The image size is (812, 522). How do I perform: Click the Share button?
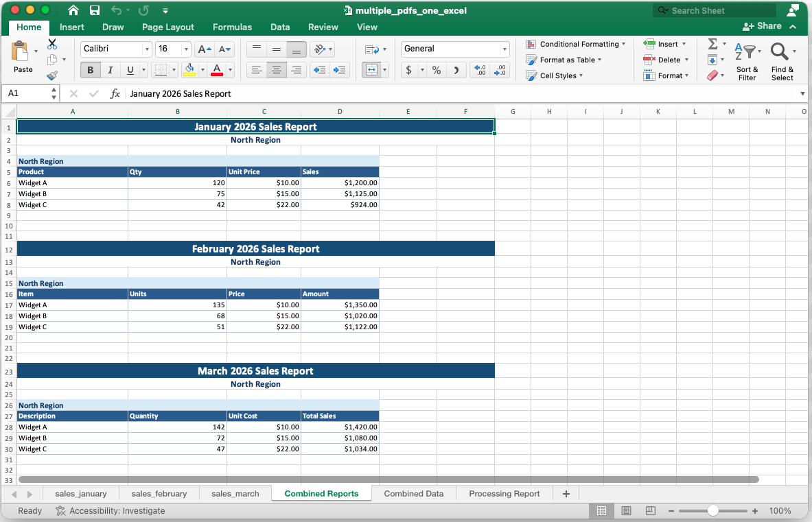pyautogui.click(x=762, y=26)
